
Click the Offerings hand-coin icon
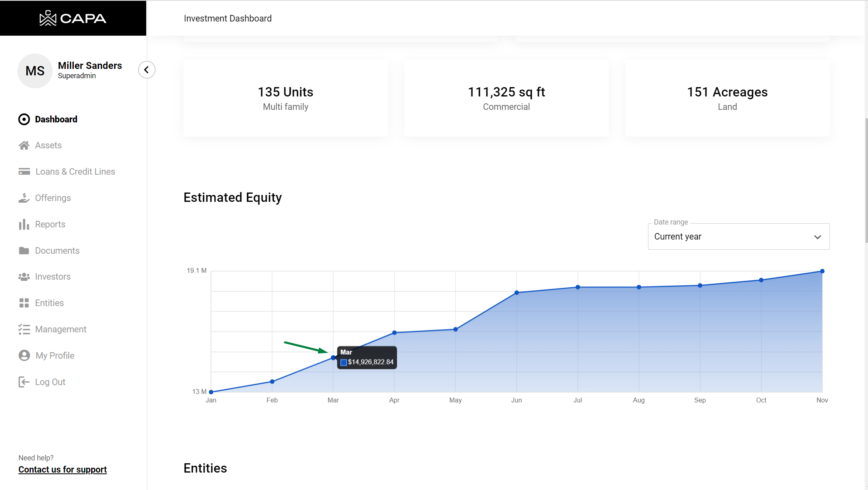24,198
